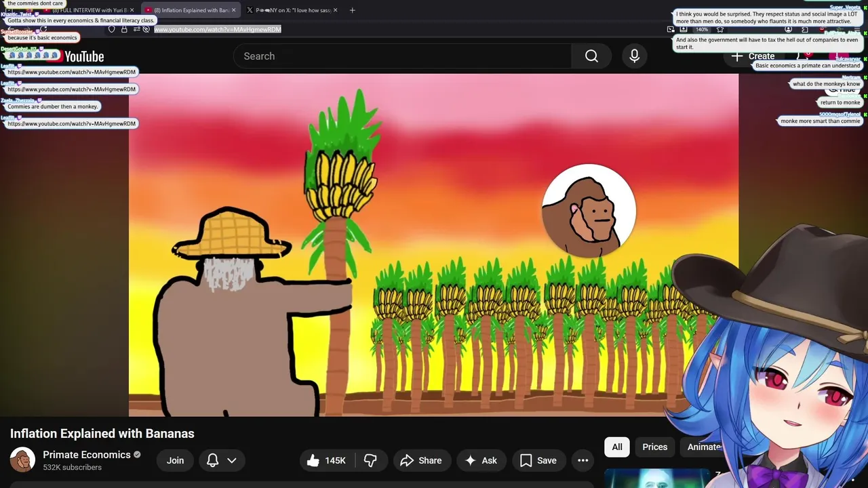Screen dimensions: 868x488
Task: Open the Primate Economics channel name link
Action: (87, 454)
